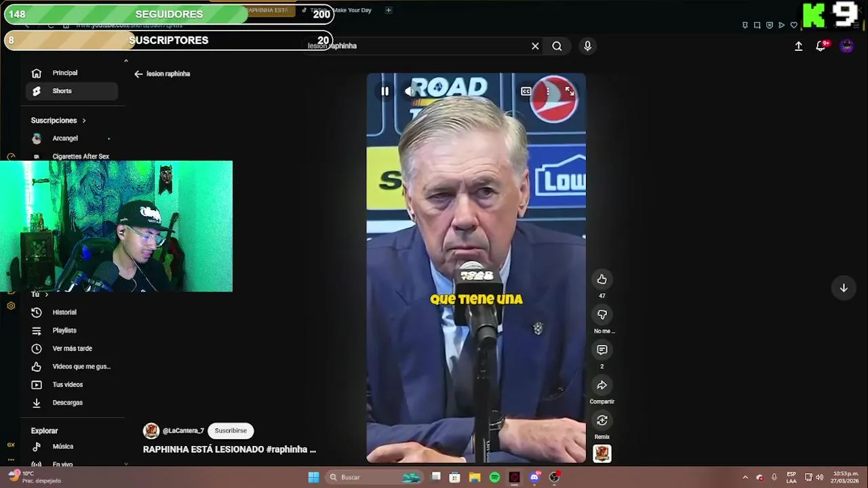Open the ESP LAA language switcher
Viewport: 868px width, 488px height.
(791, 477)
